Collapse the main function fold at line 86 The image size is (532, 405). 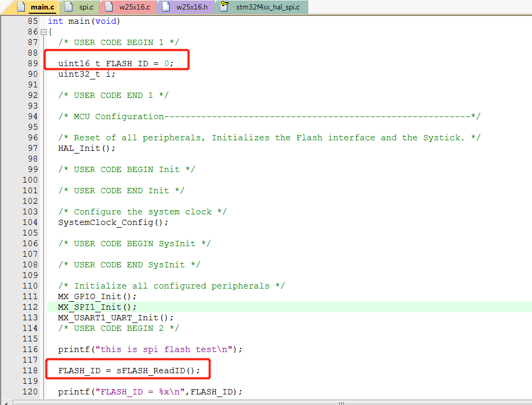[43, 32]
